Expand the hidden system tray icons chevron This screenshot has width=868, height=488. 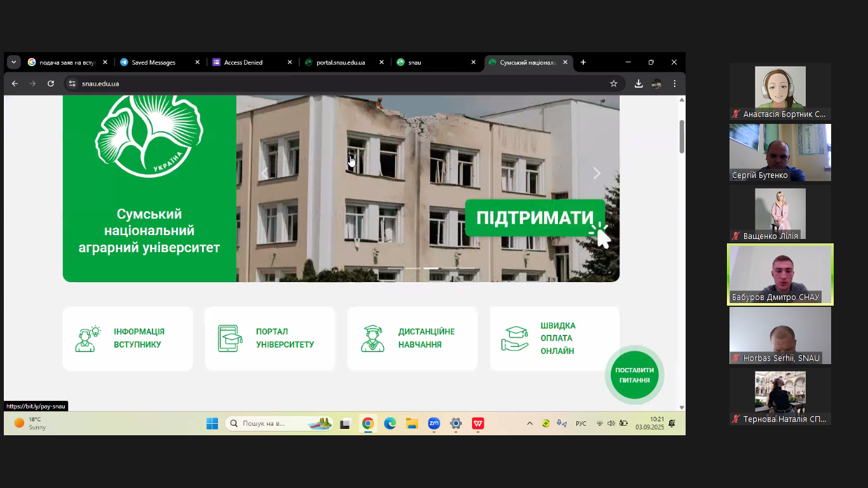530,423
